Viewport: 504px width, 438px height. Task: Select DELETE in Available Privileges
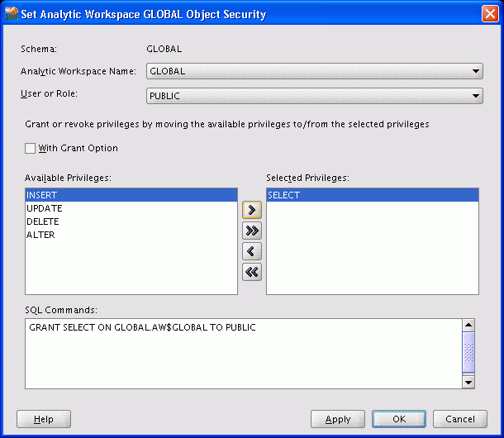(131, 221)
